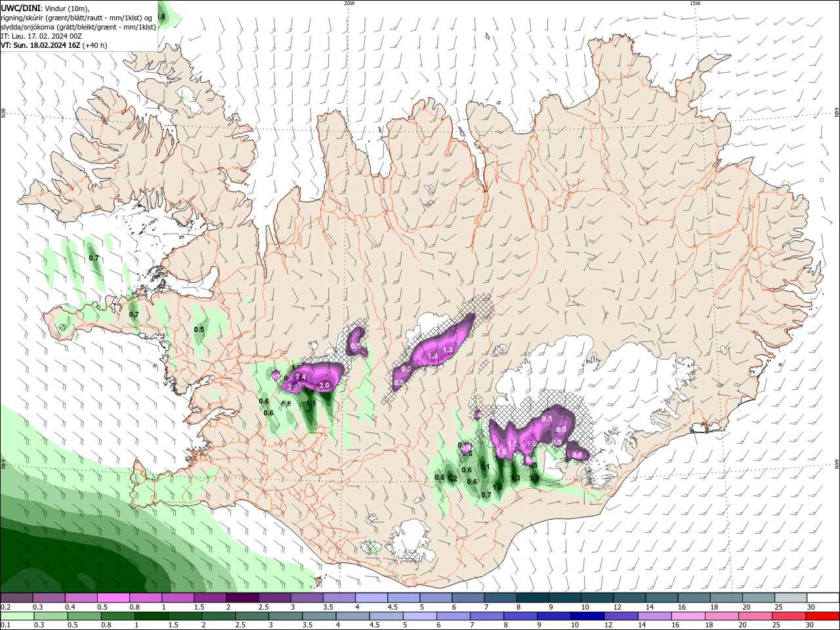Click the black '0.5' rain value in the west
The width and height of the screenshot is (840, 630).
pos(199,329)
